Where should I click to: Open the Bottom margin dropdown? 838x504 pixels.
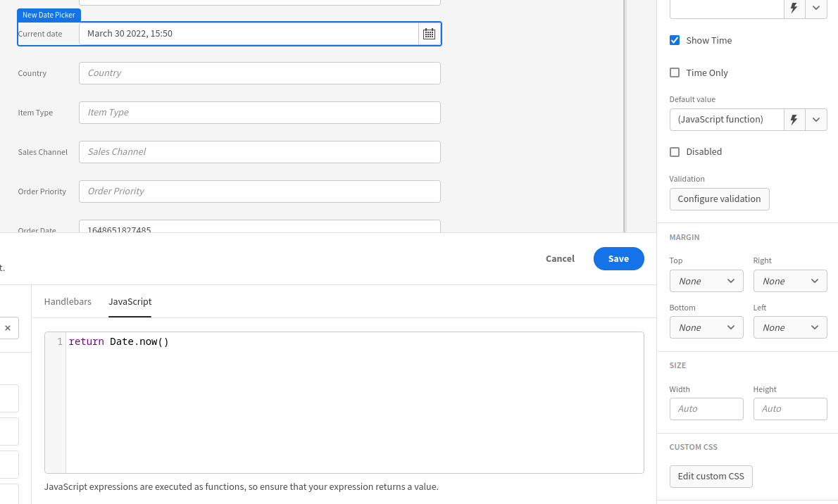tap(706, 327)
